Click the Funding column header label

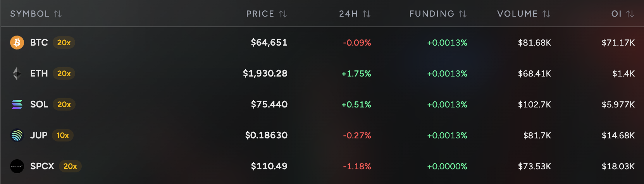(x=432, y=14)
